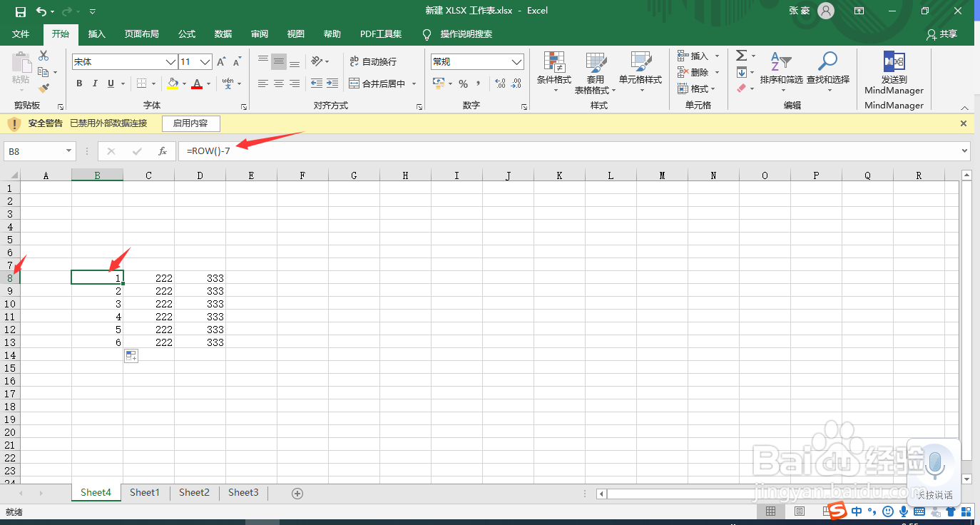Expand the formula bar
The height and width of the screenshot is (525, 980).
click(x=965, y=151)
